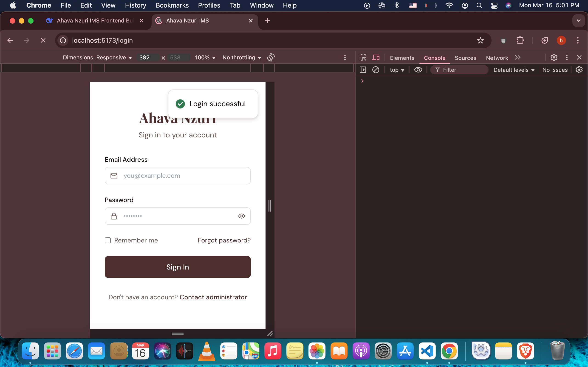Switch to the Network tab
588x367 pixels.
[497, 58]
